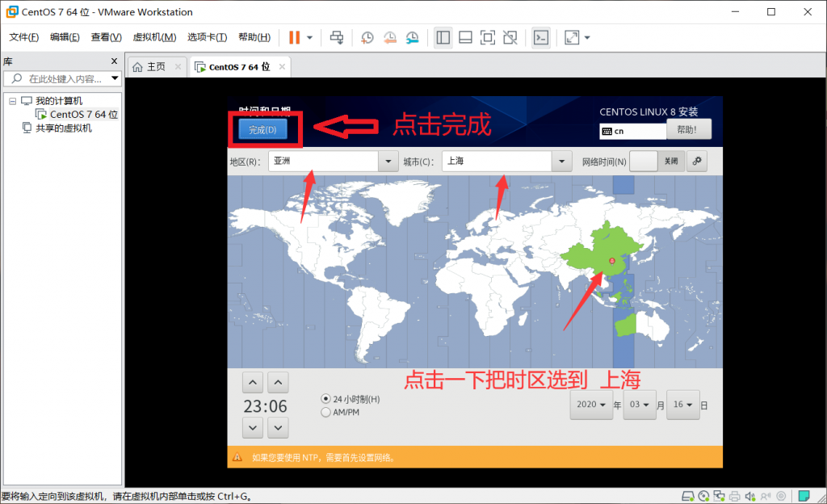Click Shanghai marker on the timezone map
The width and height of the screenshot is (827, 504).
(x=612, y=261)
